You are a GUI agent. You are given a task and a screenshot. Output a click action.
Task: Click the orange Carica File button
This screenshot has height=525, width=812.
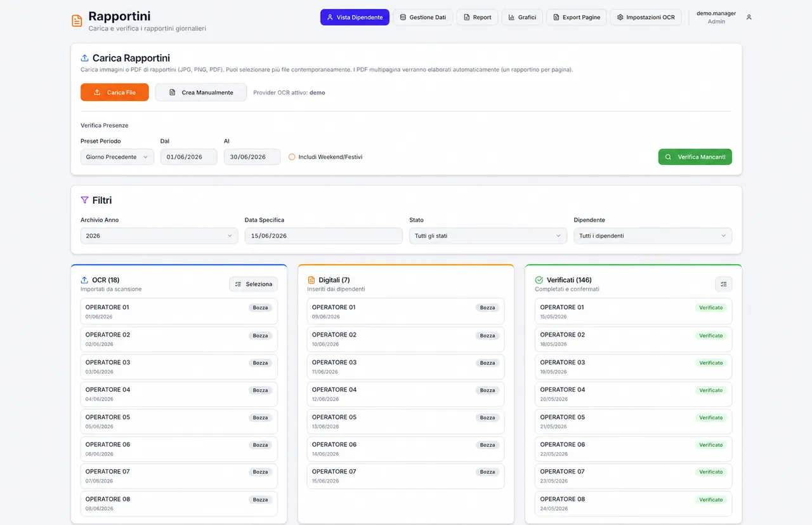(115, 92)
